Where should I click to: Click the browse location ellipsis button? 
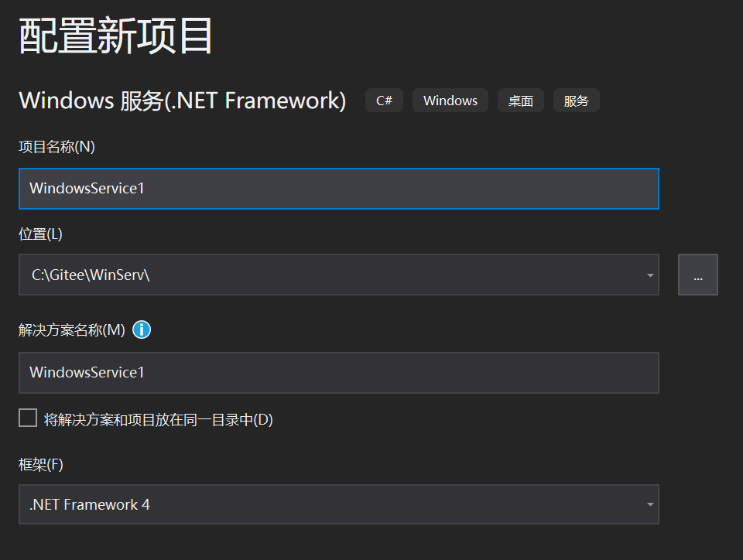click(x=698, y=275)
